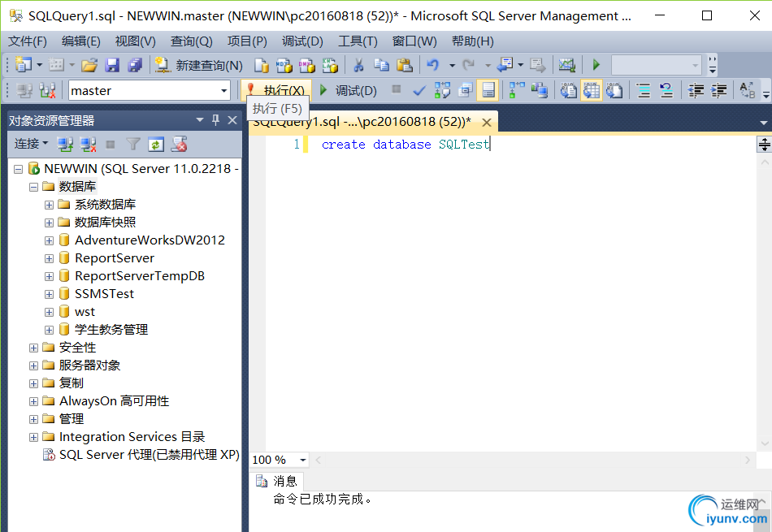772x532 pixels.
Task: Click the 调试(D) debug button
Action: point(349,90)
